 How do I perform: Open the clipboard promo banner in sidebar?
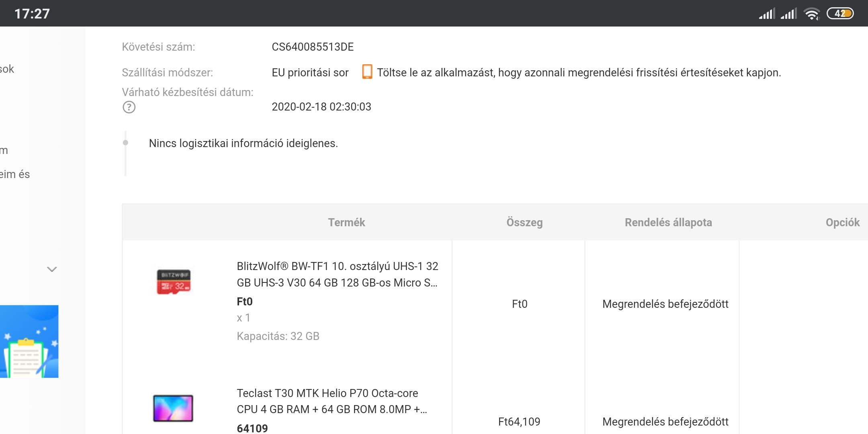tap(29, 342)
